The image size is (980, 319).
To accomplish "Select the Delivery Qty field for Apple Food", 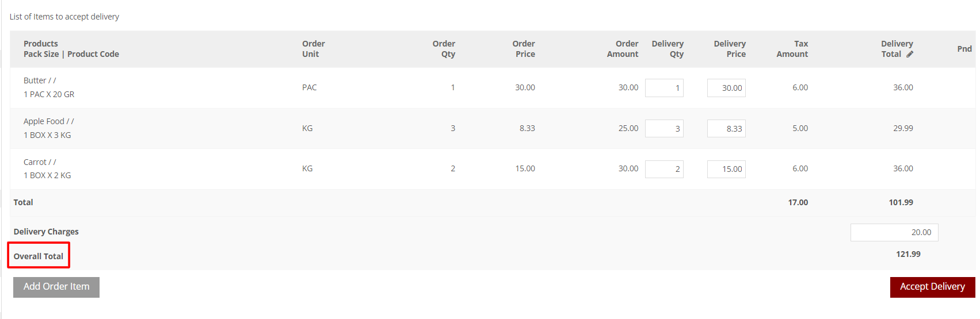I will point(664,129).
